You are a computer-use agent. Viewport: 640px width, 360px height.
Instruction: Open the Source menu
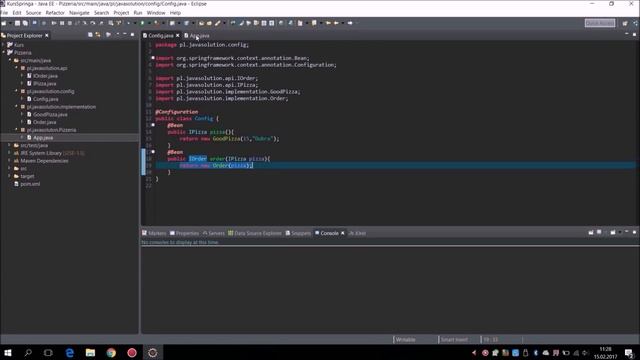pos(33,13)
